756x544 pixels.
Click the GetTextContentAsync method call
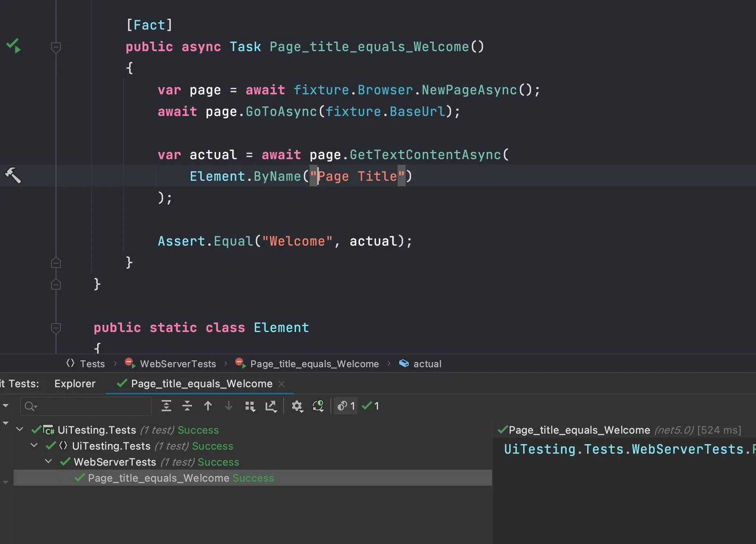pyautogui.click(x=425, y=155)
